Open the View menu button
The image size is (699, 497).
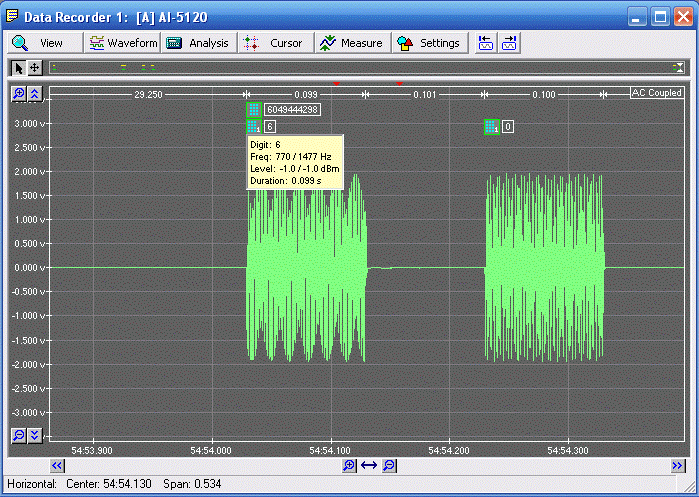click(x=45, y=43)
